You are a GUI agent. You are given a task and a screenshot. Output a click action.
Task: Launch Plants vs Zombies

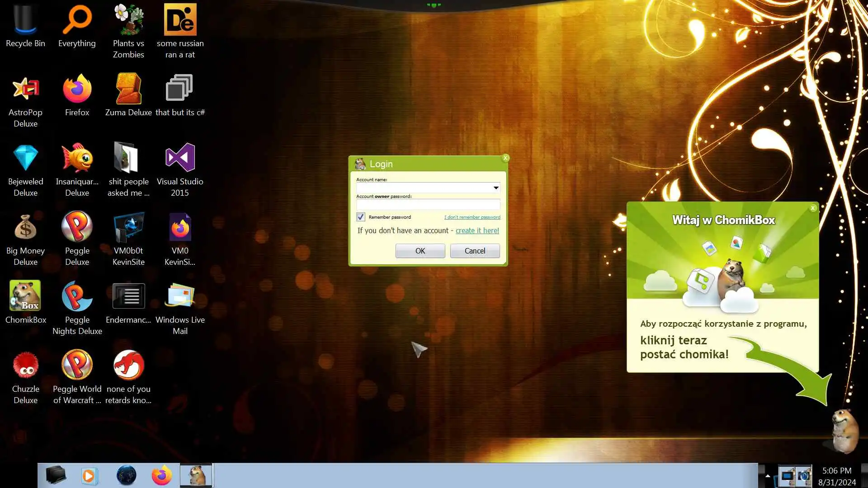[x=128, y=20]
